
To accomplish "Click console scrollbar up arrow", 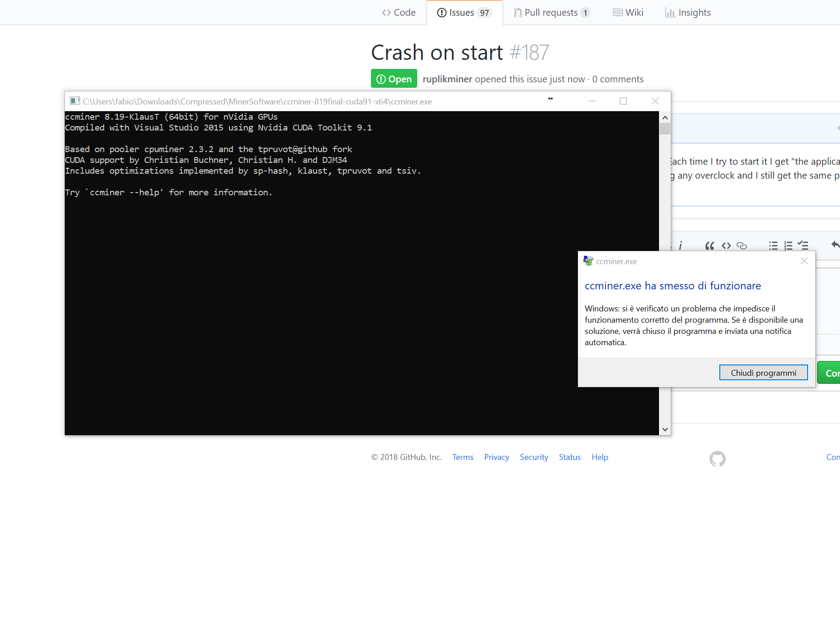I will 665,117.
